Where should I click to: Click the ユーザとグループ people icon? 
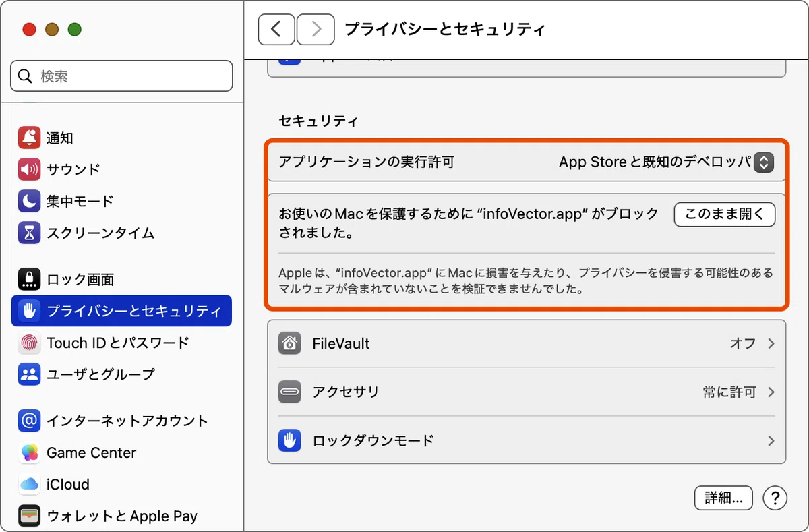29,374
